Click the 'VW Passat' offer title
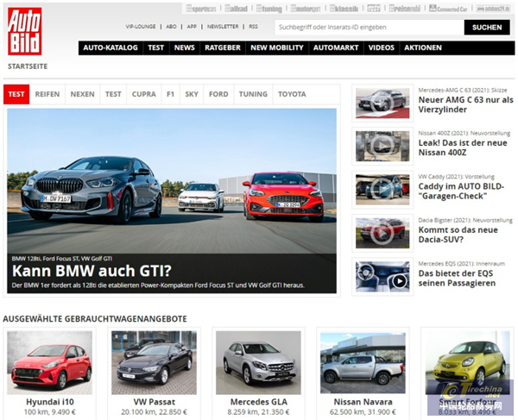 [154, 402]
